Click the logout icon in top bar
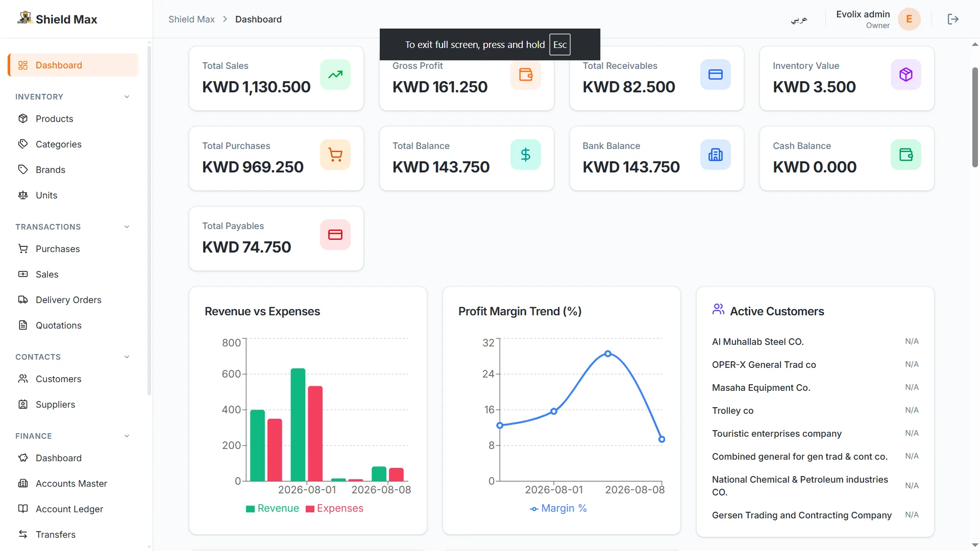980x551 pixels. pos(953,19)
